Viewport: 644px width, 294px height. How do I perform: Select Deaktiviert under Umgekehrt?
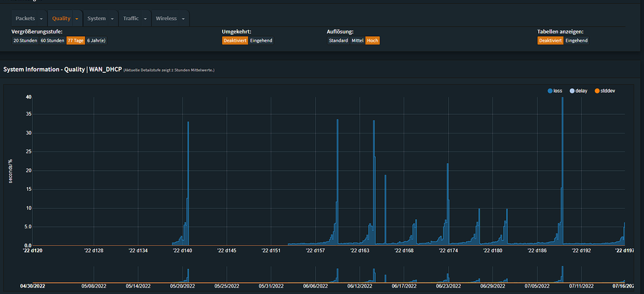click(235, 41)
